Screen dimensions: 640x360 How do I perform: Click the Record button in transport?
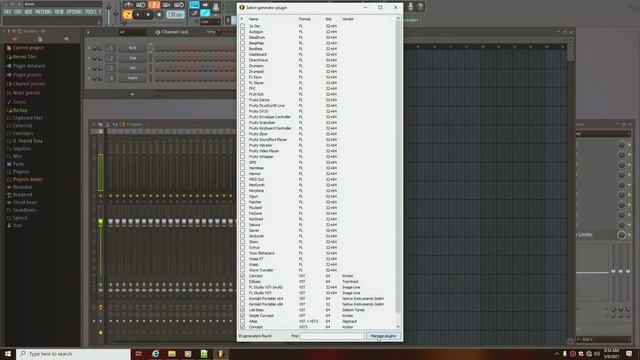[159, 15]
